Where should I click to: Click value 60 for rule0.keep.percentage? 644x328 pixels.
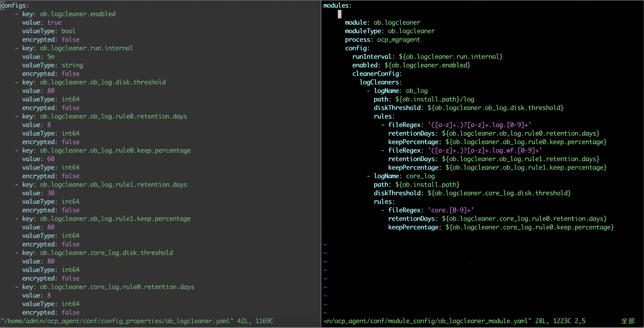[51, 159]
